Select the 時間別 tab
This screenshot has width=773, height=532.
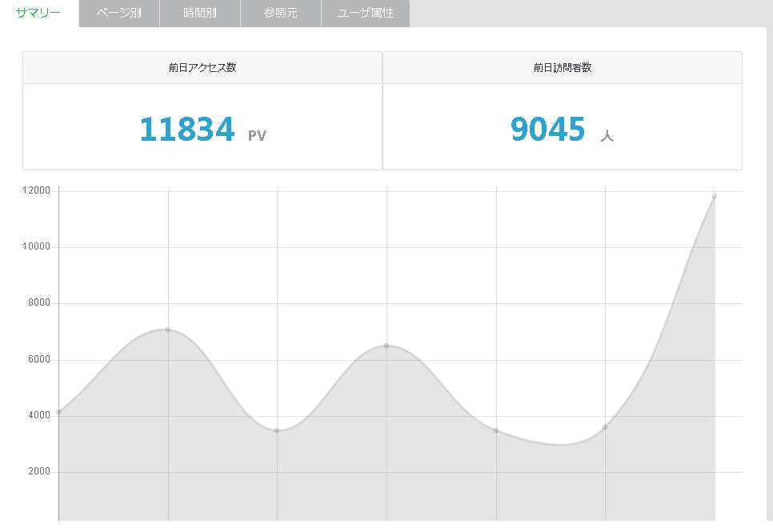(199, 14)
